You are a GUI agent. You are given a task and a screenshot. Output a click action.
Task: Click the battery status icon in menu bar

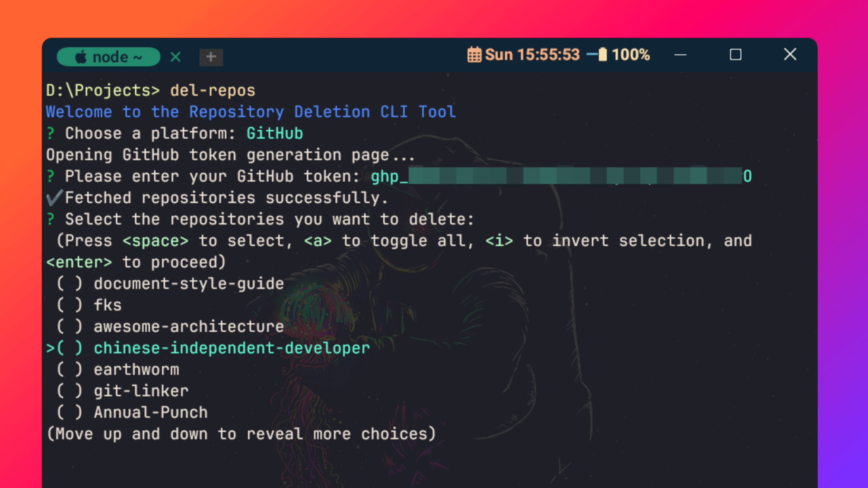coord(597,55)
